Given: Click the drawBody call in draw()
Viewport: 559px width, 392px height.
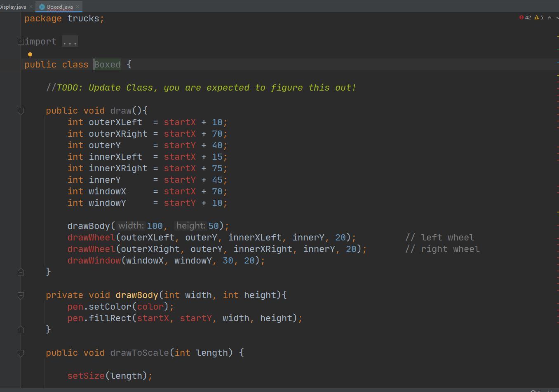Looking at the screenshot, I should pyautogui.click(x=89, y=226).
